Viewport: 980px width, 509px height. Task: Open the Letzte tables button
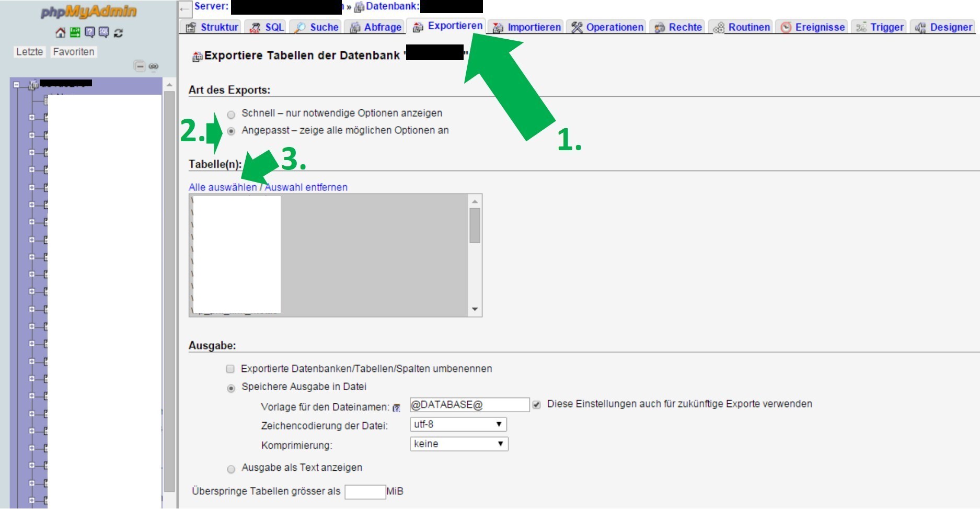29,52
